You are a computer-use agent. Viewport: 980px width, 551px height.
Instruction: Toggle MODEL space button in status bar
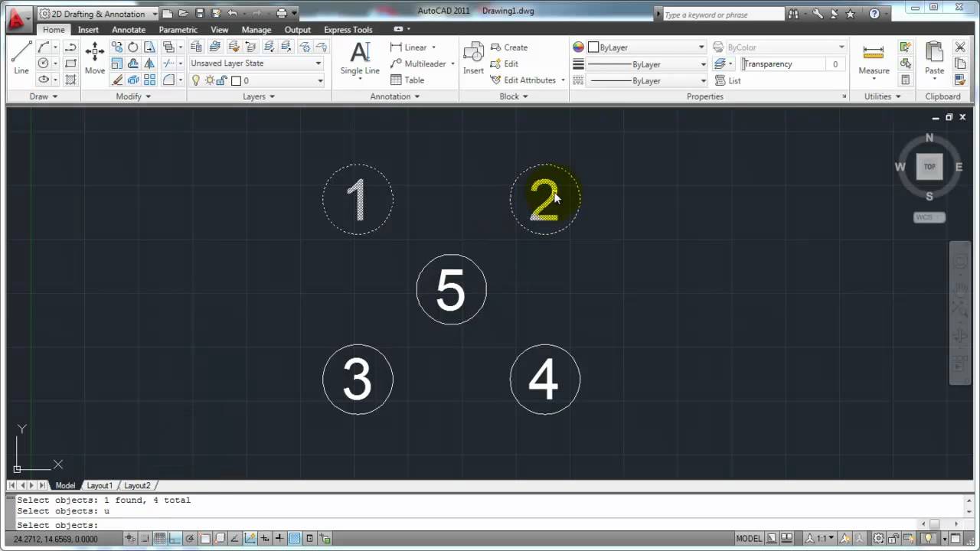[x=749, y=539]
